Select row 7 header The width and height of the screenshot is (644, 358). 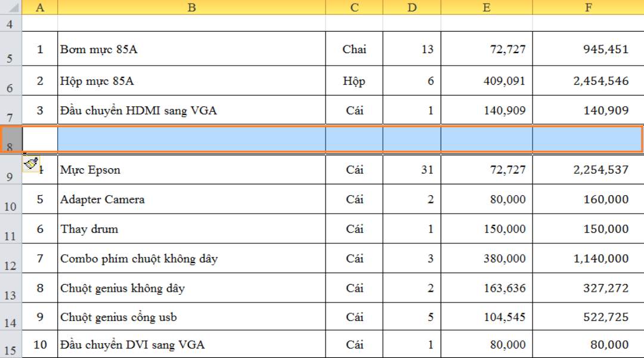coord(11,110)
